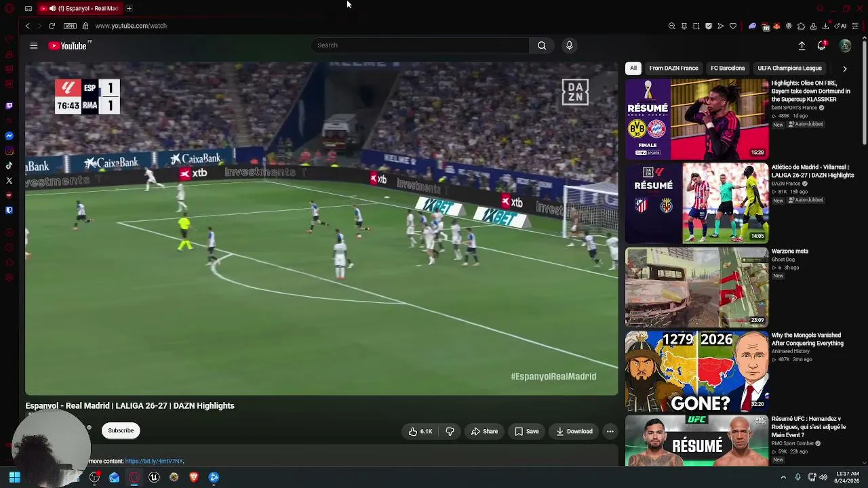Click the Espanyol - Real Madrid video player
The width and height of the screenshot is (868, 488).
[321, 229]
